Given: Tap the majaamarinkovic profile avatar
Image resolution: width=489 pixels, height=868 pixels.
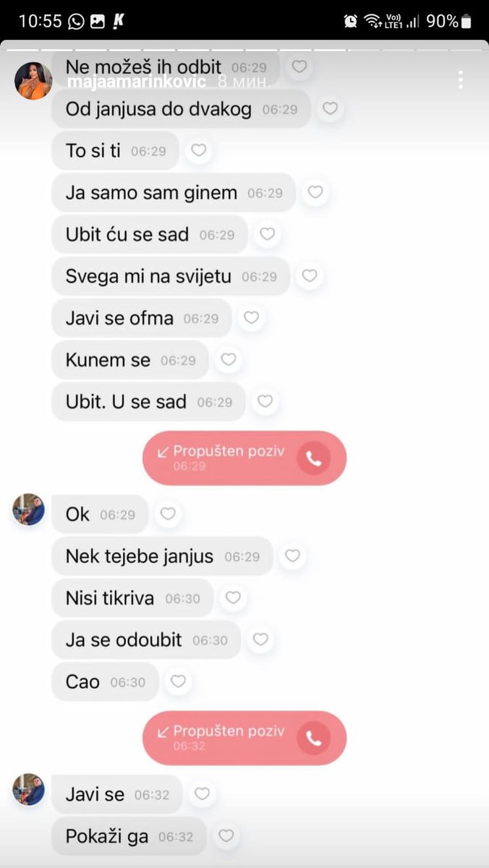Looking at the screenshot, I should [x=33, y=80].
